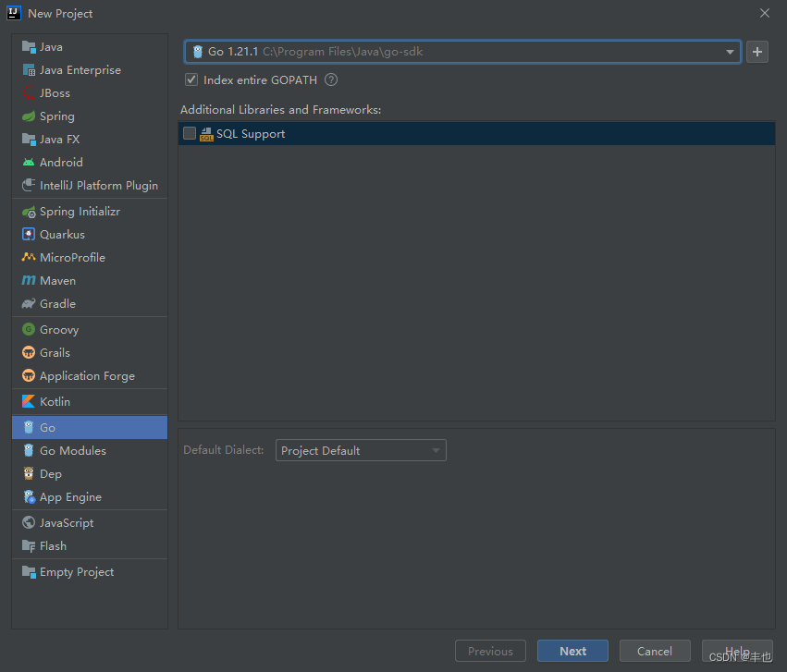This screenshot has width=787, height=672.
Task: Click the Java Enterprise icon
Action: 29,69
